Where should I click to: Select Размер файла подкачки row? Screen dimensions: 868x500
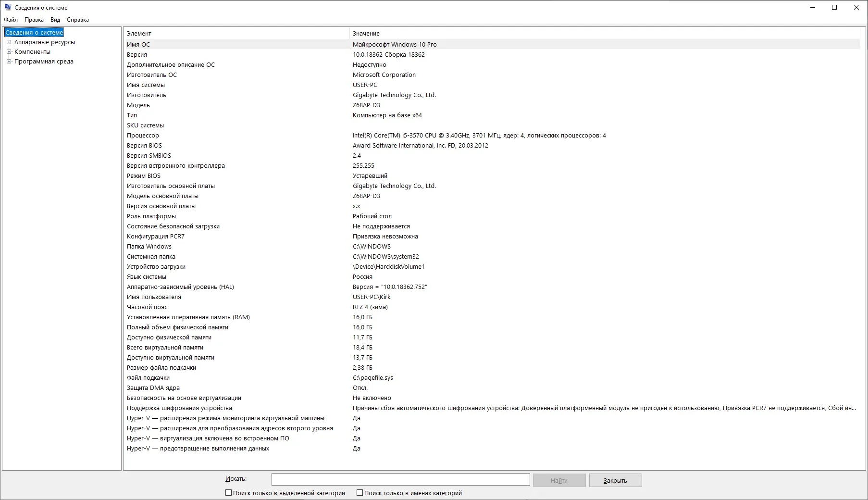point(492,367)
